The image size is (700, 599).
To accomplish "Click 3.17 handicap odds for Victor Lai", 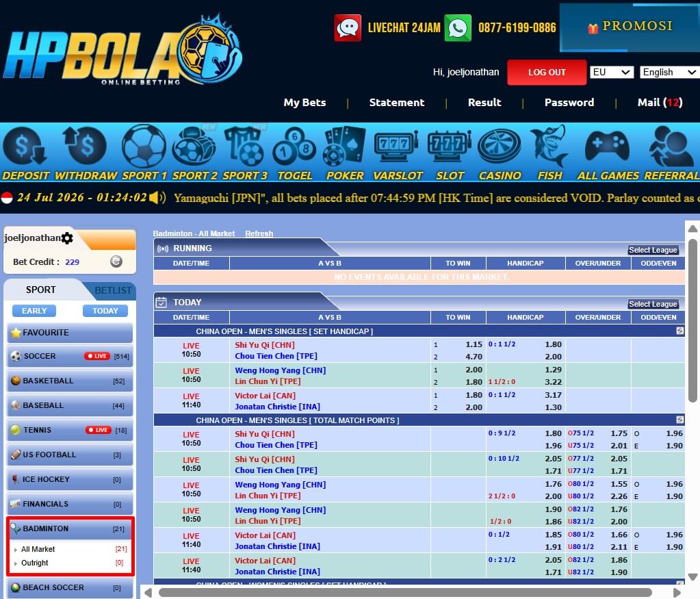I will (x=553, y=395).
